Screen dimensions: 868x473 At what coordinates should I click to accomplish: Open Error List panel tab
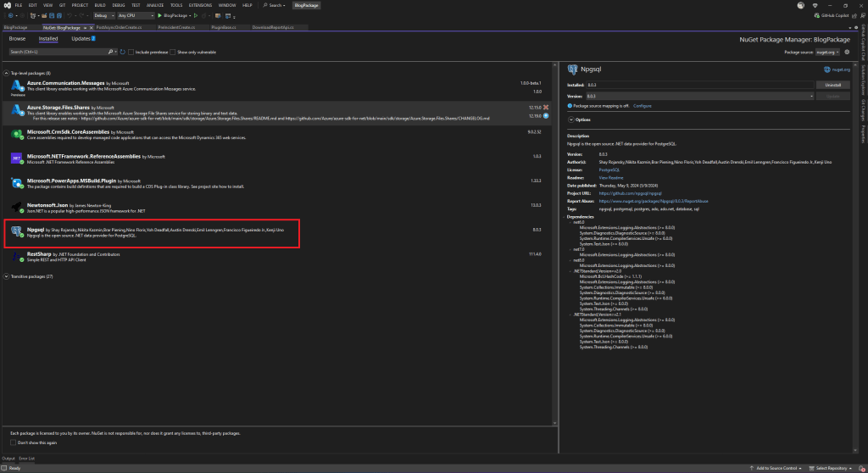[26, 459]
